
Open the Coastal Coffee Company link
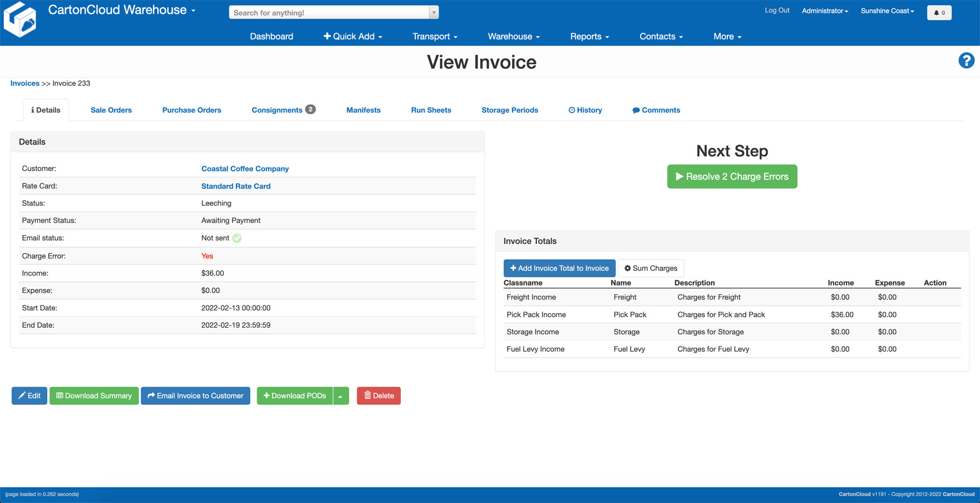245,169
